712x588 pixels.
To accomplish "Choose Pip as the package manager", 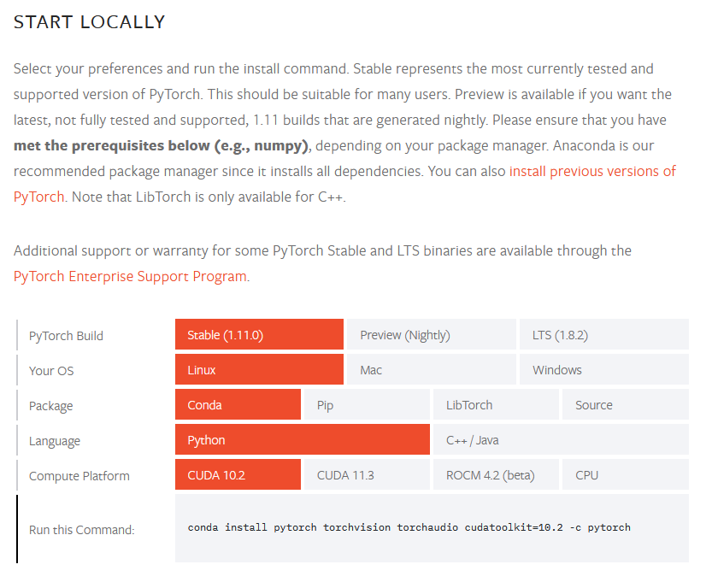I will point(367,405).
